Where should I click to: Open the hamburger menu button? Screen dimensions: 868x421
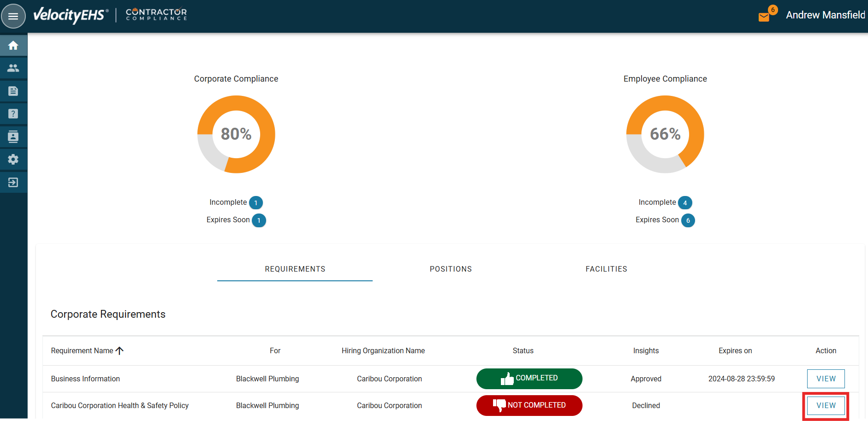[x=13, y=16]
